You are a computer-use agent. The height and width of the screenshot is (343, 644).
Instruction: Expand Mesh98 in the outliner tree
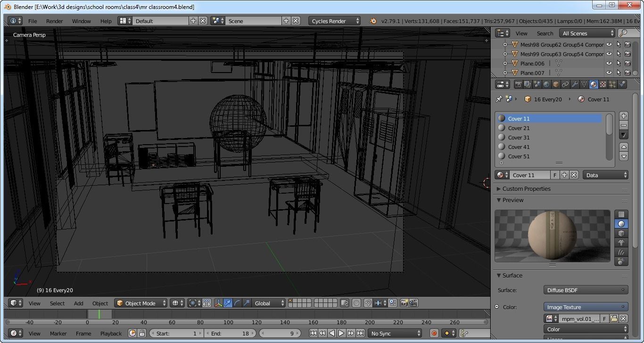coord(505,44)
